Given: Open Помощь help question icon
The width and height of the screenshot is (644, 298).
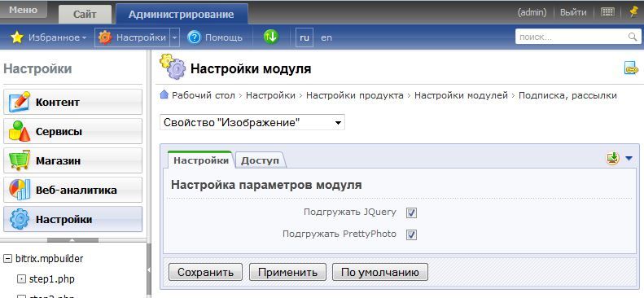Looking at the screenshot, I should (x=215, y=37).
